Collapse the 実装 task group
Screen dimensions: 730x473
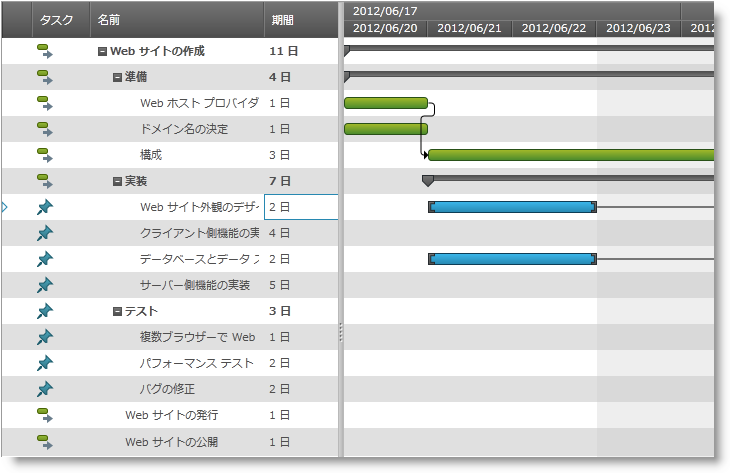point(117,182)
